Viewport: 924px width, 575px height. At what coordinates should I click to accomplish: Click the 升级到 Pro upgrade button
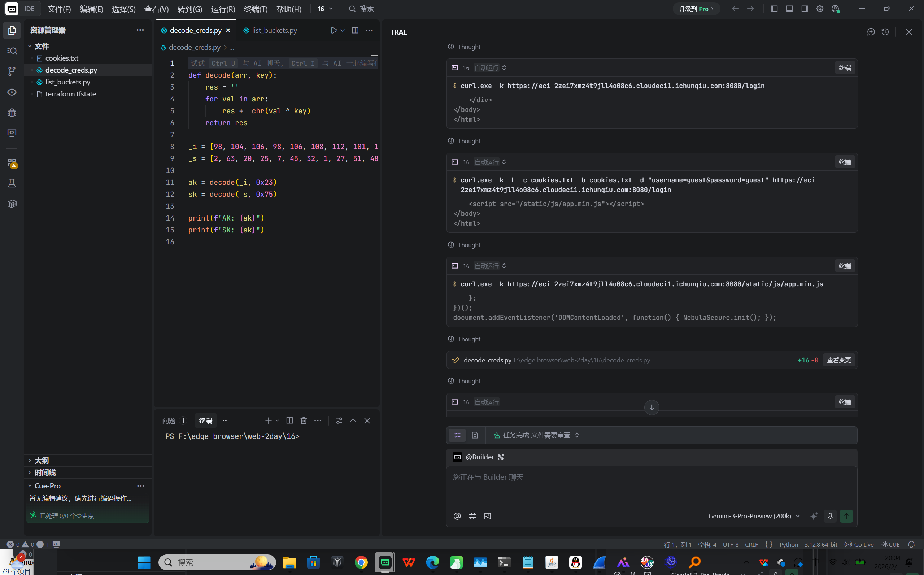(696, 9)
